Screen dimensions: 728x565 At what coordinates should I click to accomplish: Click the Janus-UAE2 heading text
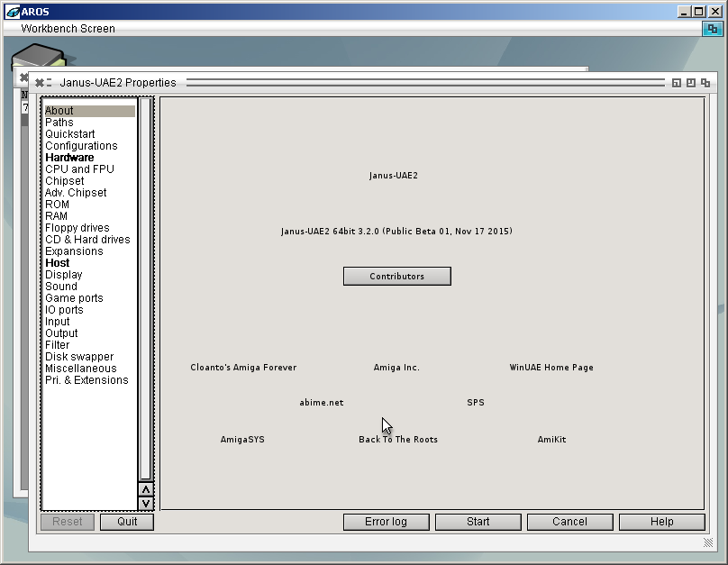click(393, 176)
